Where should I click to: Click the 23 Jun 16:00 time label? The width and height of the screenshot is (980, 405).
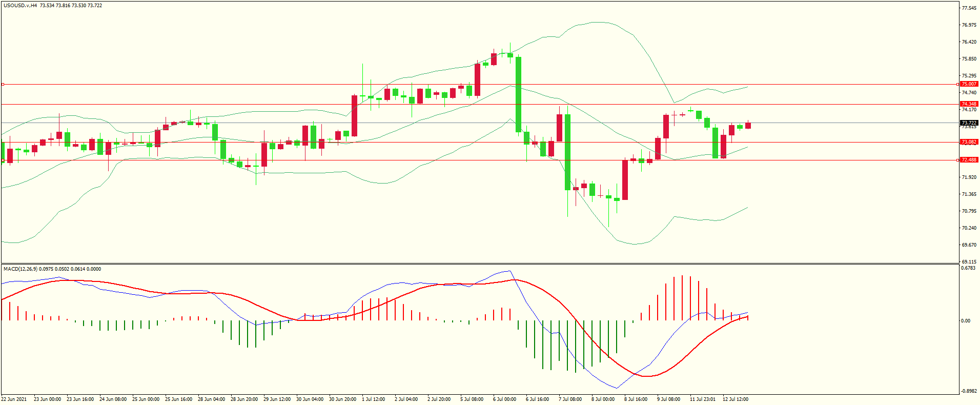(x=80, y=399)
